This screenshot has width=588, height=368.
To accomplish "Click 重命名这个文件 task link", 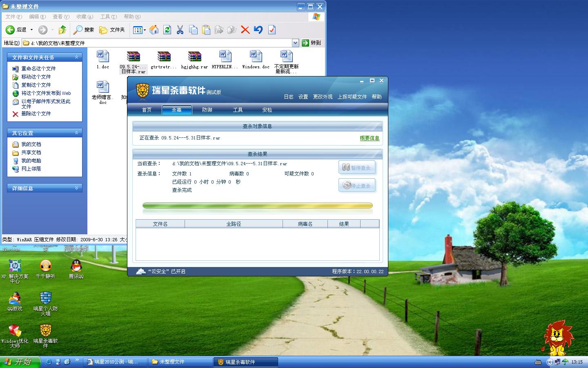I will (34, 69).
